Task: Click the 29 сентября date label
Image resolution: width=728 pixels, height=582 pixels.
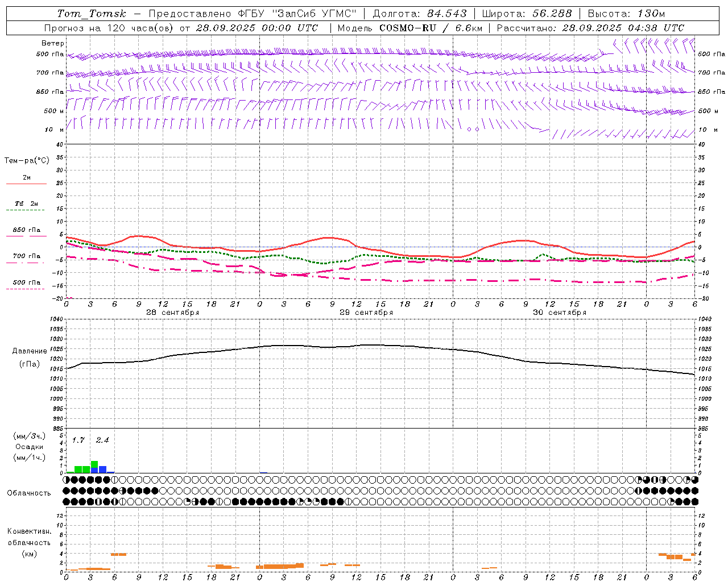Action: 366,313
